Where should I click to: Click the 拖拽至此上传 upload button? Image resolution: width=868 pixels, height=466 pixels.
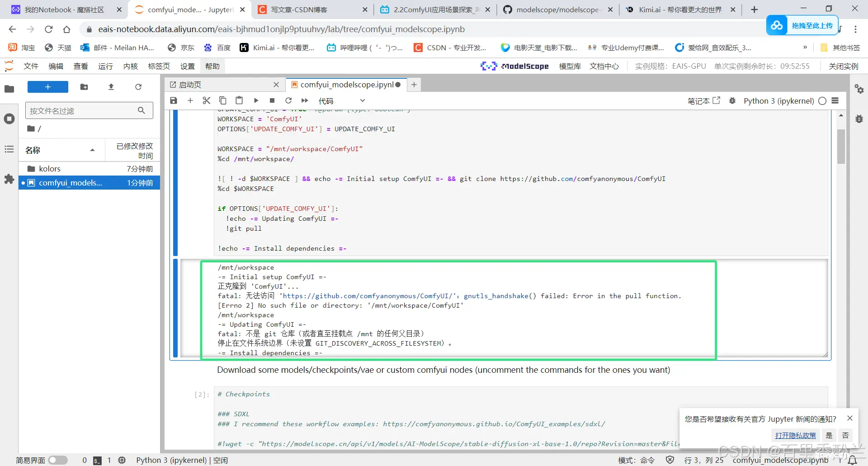(x=802, y=25)
